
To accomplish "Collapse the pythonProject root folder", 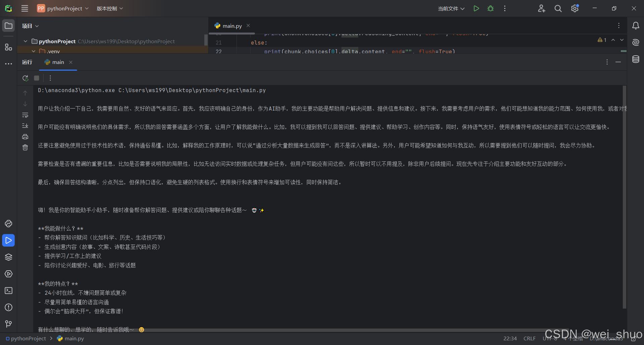I will coord(25,41).
